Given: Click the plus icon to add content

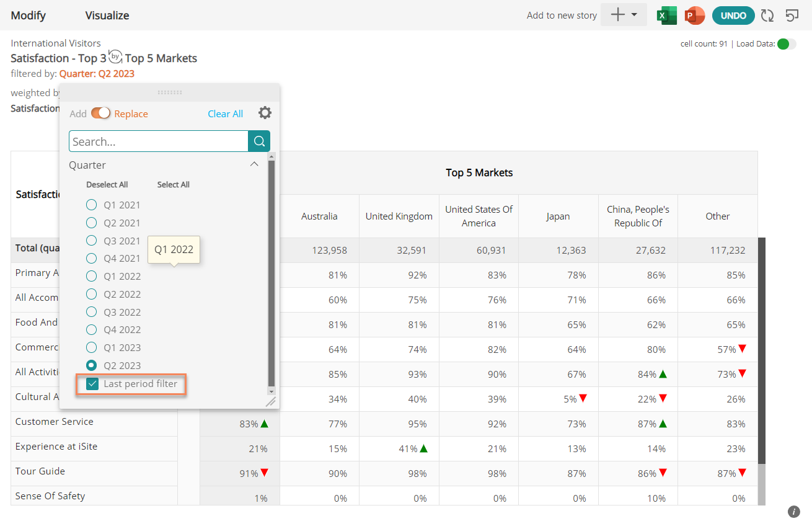Looking at the screenshot, I should pyautogui.click(x=619, y=15).
